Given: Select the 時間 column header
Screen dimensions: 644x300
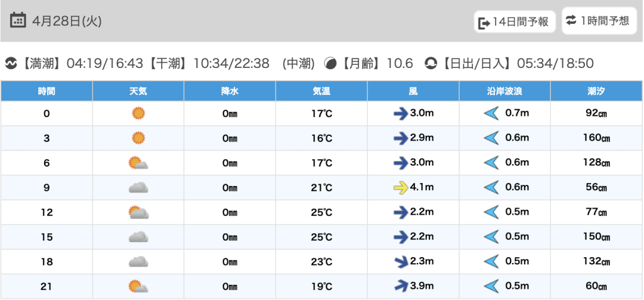Looking at the screenshot, I should click(x=47, y=91).
